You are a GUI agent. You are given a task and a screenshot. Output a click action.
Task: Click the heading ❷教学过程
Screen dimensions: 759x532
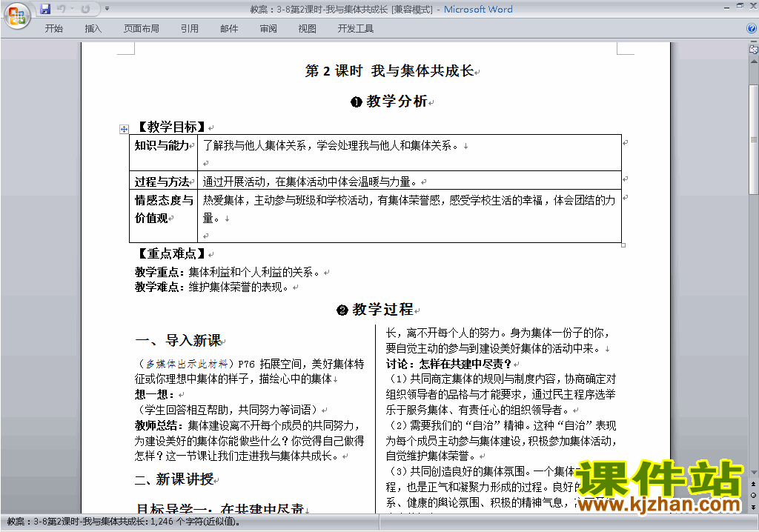click(375, 309)
